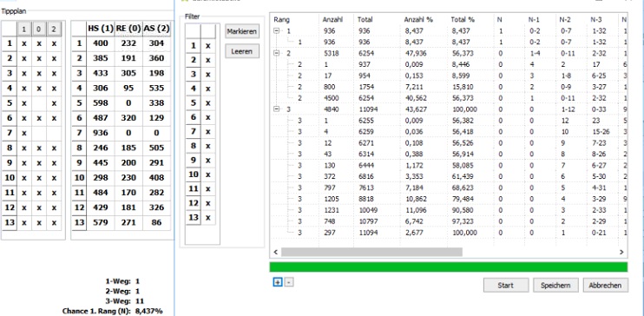Save results using Speichern
Viewport: 644px width, 316px height.
coord(555,285)
